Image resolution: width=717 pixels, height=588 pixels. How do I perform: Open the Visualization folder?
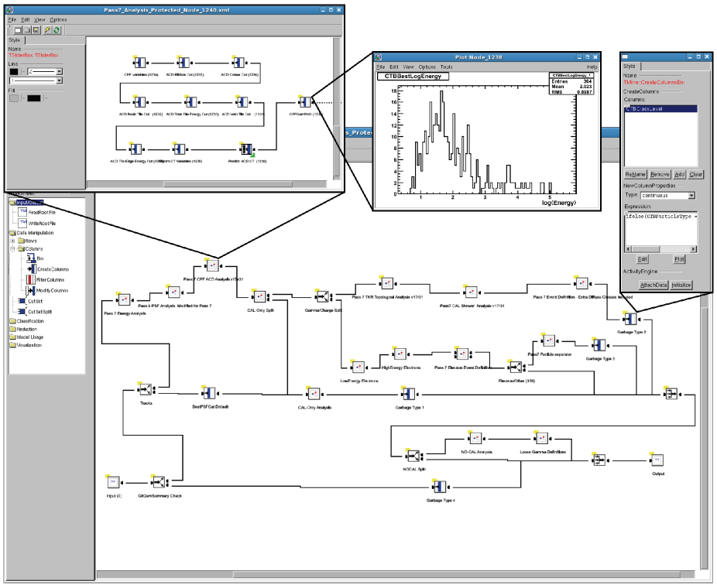point(26,345)
